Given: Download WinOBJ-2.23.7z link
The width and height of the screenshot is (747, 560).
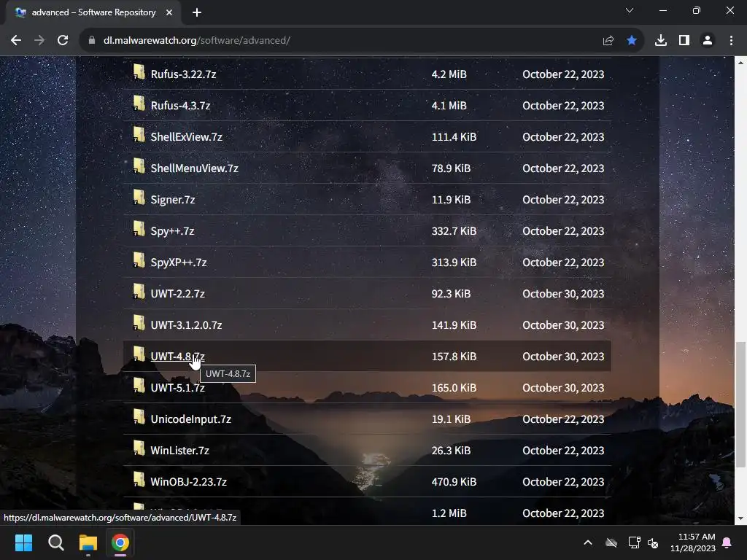Looking at the screenshot, I should (189, 483).
